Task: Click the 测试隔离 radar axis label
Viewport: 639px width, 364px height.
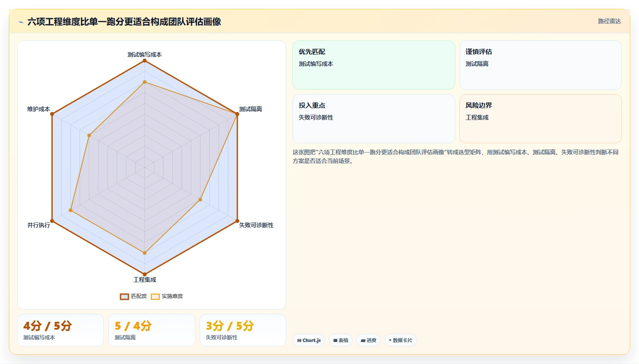Action: (x=251, y=109)
